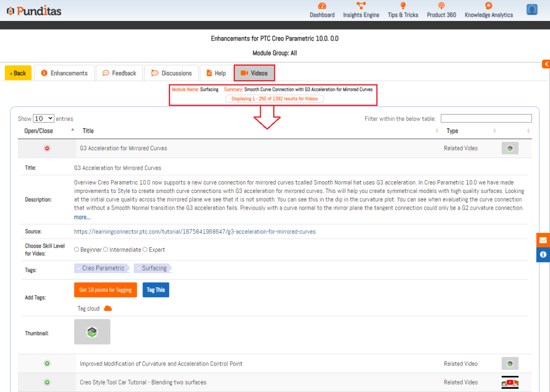This screenshot has width=550, height=392.
Task: Open the Dashboard from top navigation
Action: point(322,10)
